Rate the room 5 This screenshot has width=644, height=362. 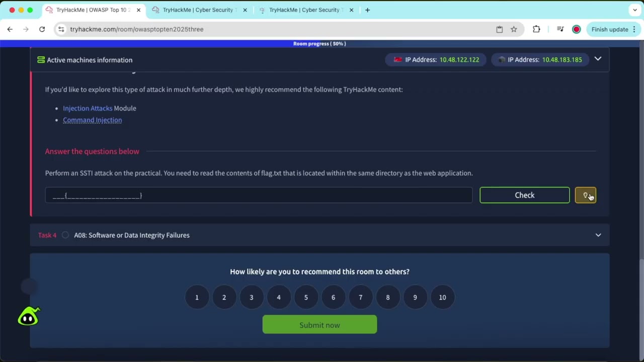pos(306,297)
